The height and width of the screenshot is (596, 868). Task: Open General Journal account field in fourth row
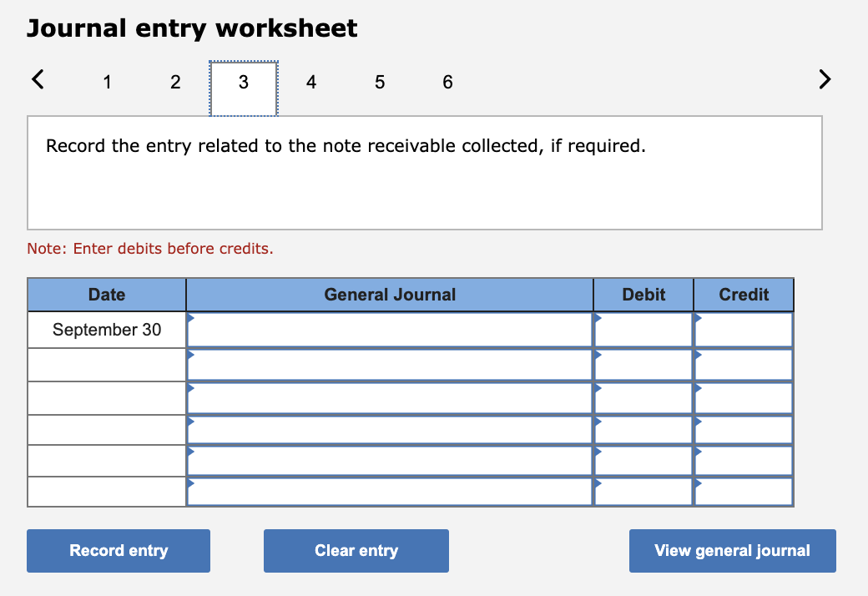click(x=390, y=430)
